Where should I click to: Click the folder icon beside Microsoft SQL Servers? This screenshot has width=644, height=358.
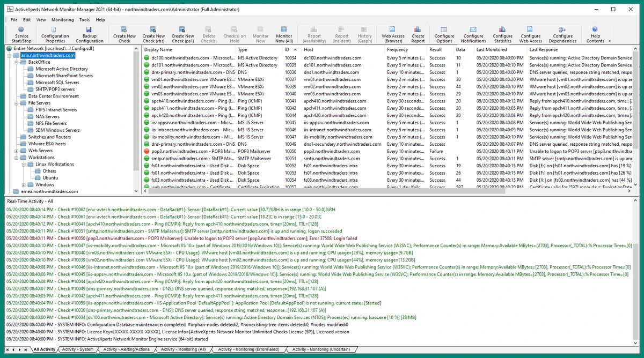[x=30, y=83]
